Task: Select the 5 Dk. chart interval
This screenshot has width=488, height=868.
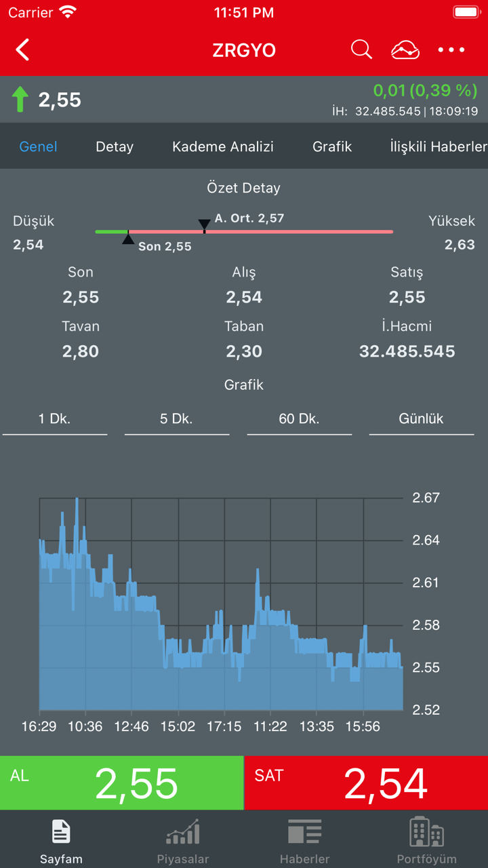Action: point(177,419)
